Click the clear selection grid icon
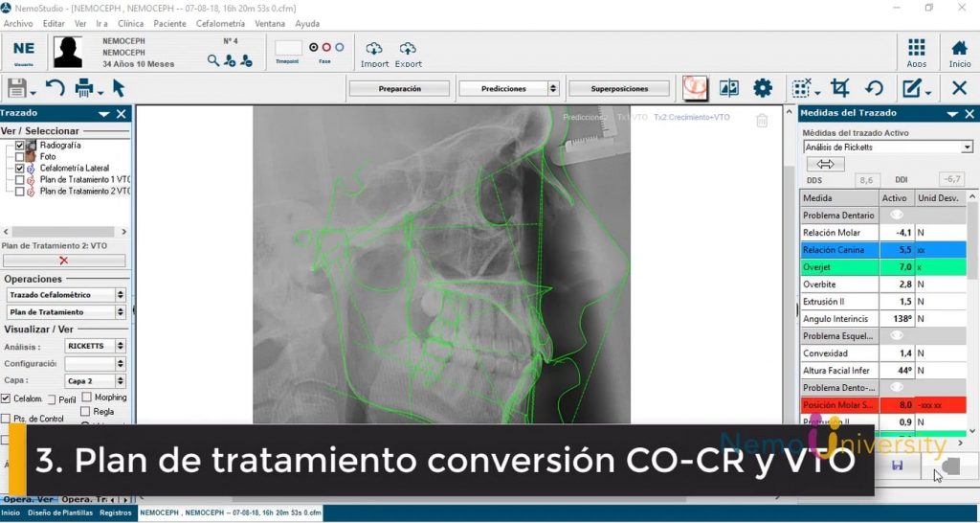 (x=801, y=88)
